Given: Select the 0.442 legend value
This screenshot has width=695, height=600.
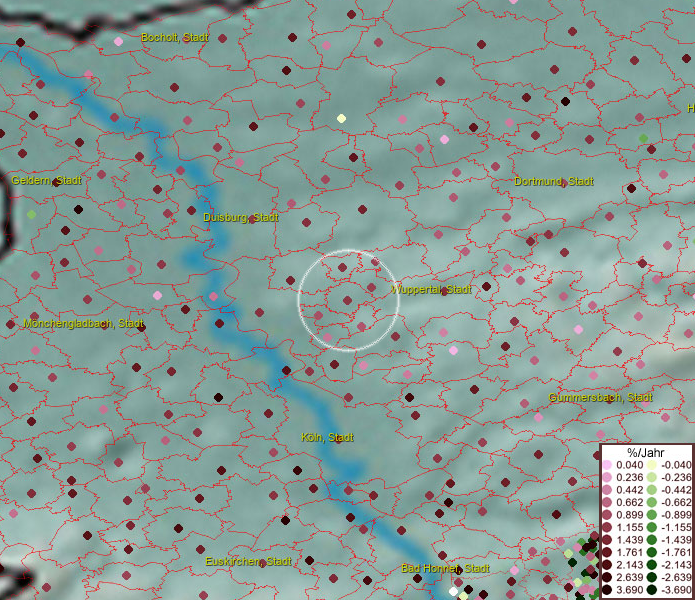Looking at the screenshot, I should (629, 490).
